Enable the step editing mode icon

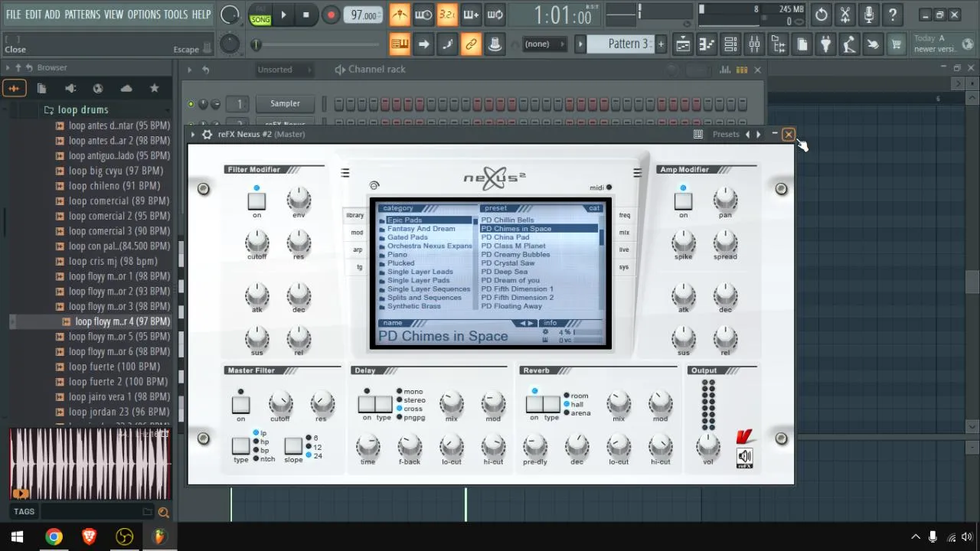pos(447,44)
